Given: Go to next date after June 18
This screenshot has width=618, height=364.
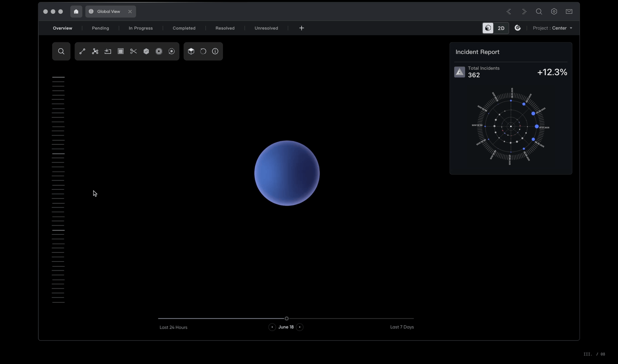Looking at the screenshot, I should click(x=300, y=327).
